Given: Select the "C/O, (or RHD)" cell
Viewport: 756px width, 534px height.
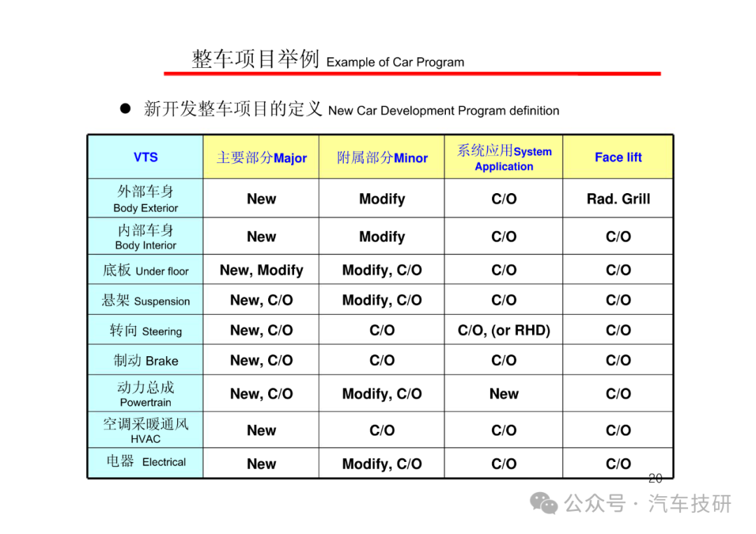Looking at the screenshot, I should pos(504,330).
